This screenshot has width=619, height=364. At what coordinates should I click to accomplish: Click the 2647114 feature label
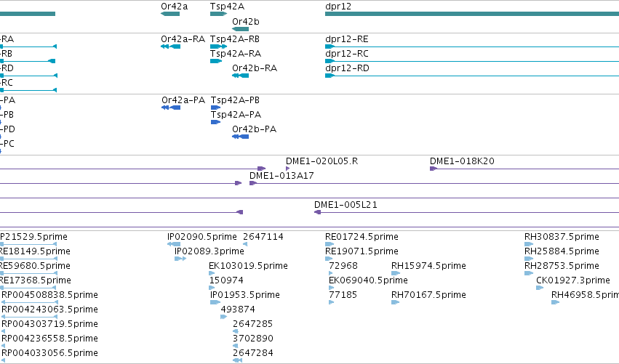(263, 237)
